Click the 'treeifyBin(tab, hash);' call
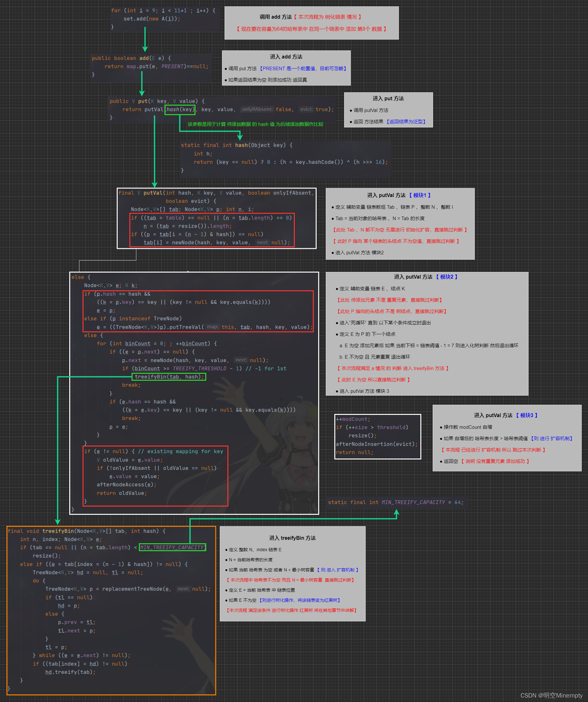The width and height of the screenshot is (588, 702). tap(169, 377)
